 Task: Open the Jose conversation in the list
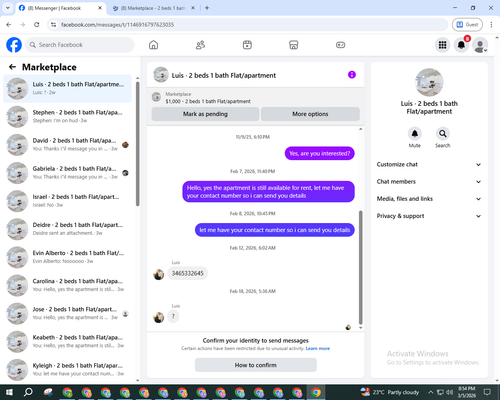pos(67,313)
